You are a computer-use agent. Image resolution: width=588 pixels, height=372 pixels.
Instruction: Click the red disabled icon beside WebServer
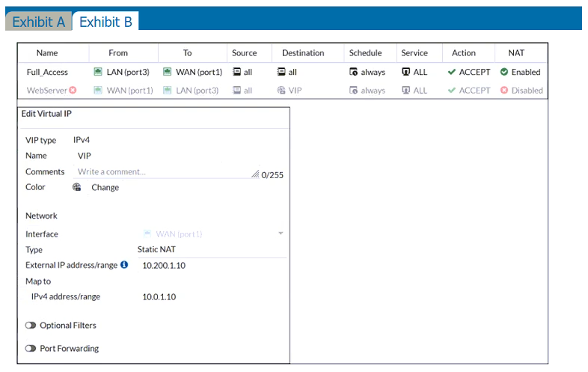(x=73, y=90)
